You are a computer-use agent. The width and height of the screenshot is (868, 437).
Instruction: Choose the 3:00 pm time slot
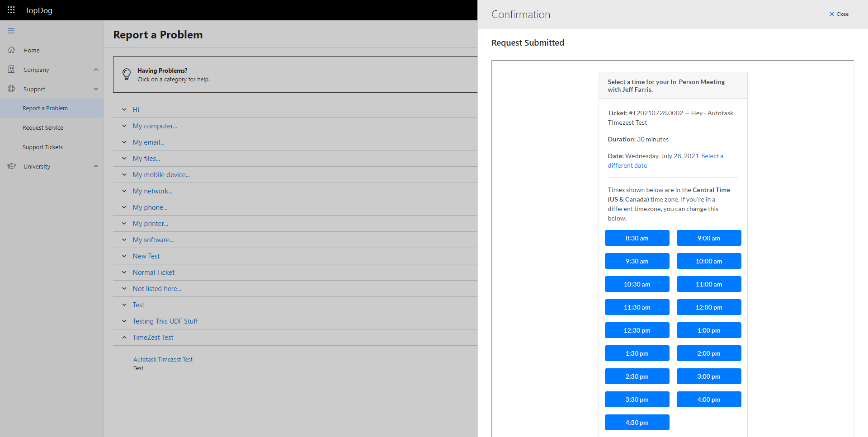click(x=709, y=376)
